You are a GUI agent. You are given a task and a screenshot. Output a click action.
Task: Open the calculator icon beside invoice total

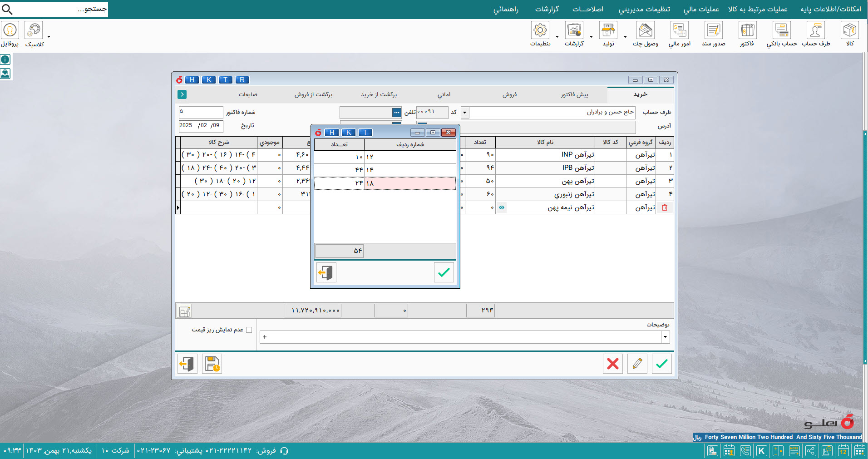[x=184, y=311]
